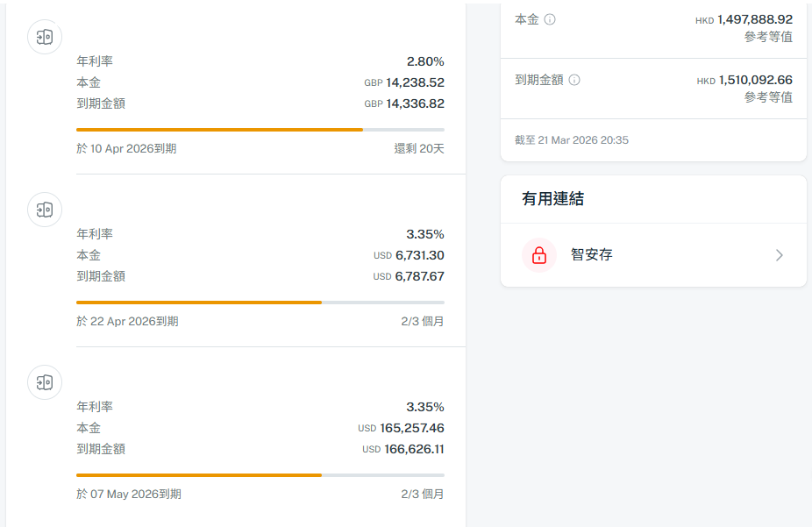
Task: Click 3.35% rate of the USD 165,257.46 deposit
Action: 425,408
